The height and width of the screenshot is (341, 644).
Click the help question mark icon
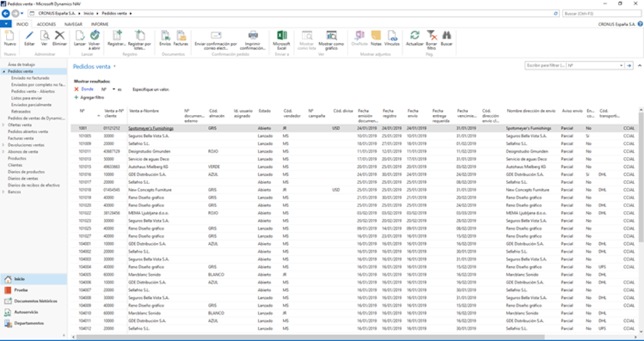click(x=640, y=24)
